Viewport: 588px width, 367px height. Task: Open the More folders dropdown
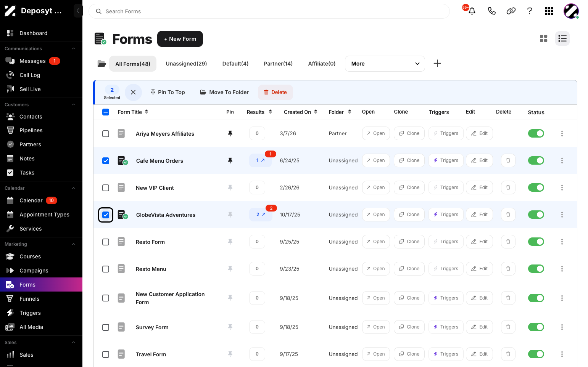tap(385, 64)
